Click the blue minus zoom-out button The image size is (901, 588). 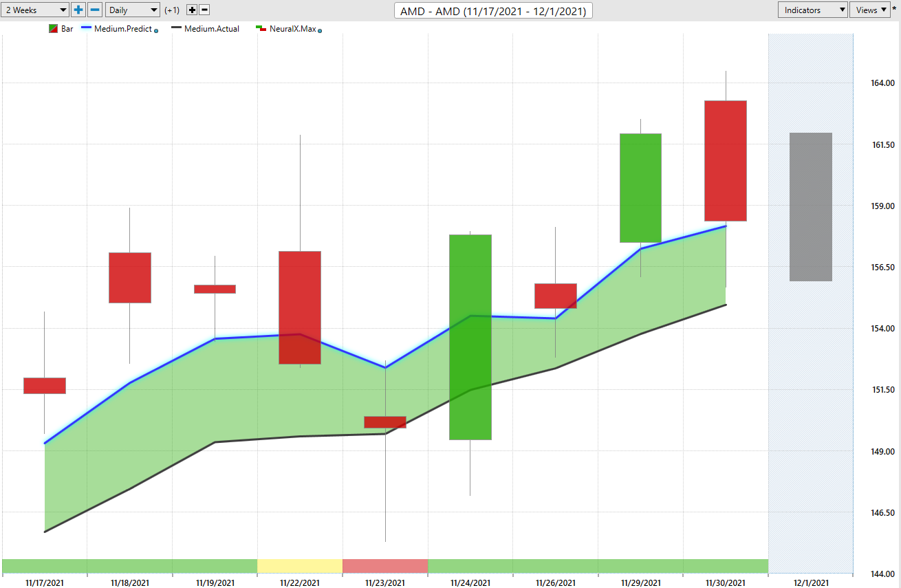[95, 10]
